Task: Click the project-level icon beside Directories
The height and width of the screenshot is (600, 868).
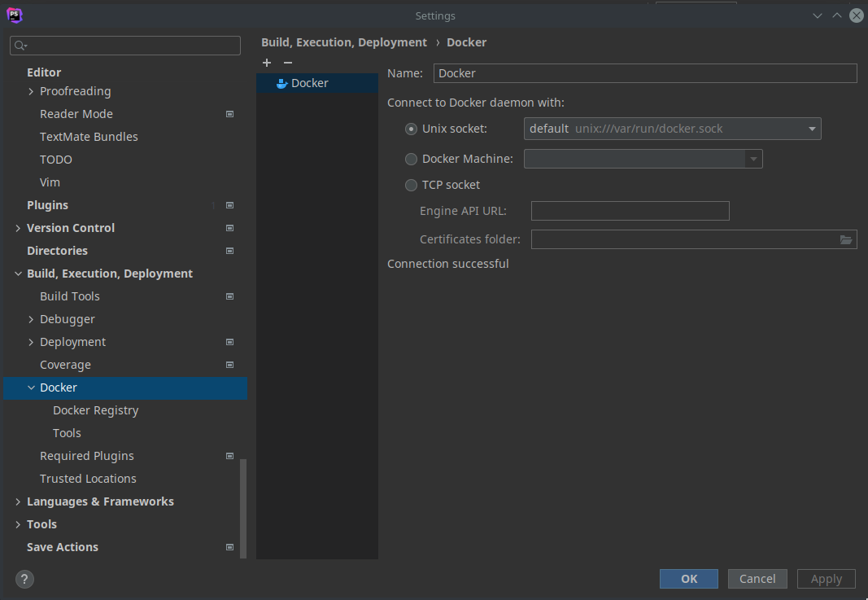Action: [x=229, y=251]
